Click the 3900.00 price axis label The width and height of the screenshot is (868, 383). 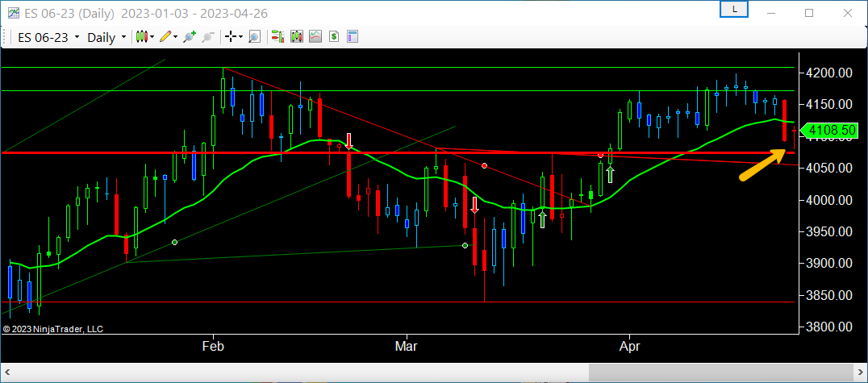click(828, 264)
